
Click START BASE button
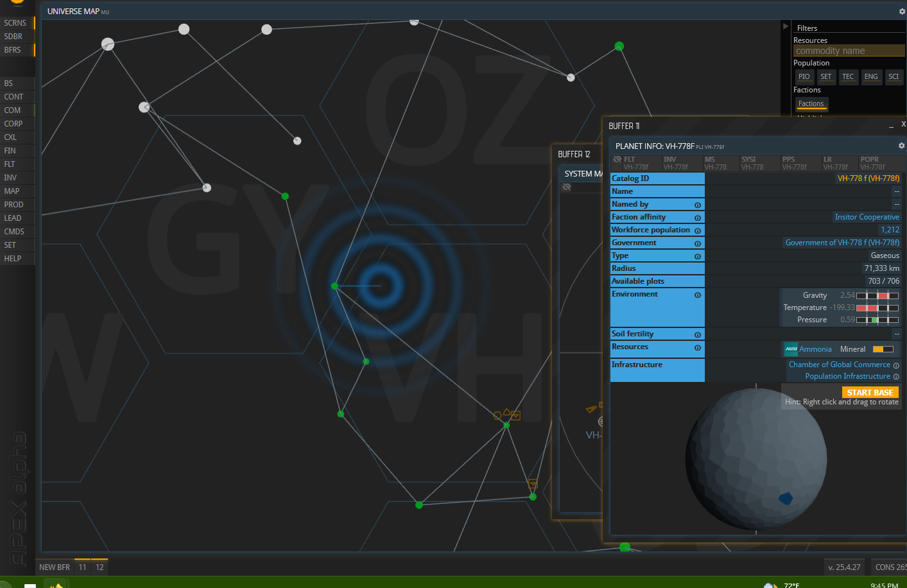(x=870, y=392)
